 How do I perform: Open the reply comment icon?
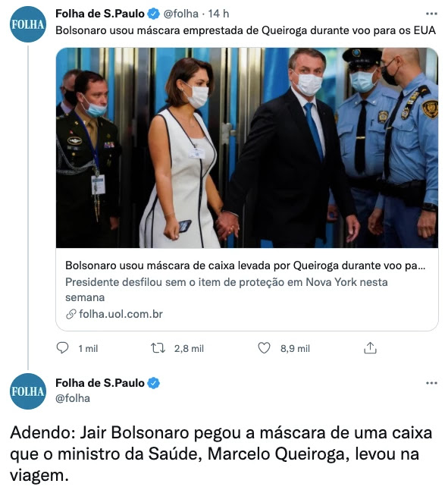pos(62,347)
